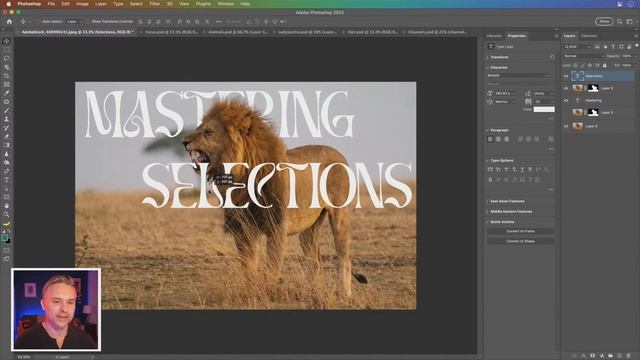Viewport: 640px width, 360px height.
Task: Open the Help menu
Action: (245, 4)
